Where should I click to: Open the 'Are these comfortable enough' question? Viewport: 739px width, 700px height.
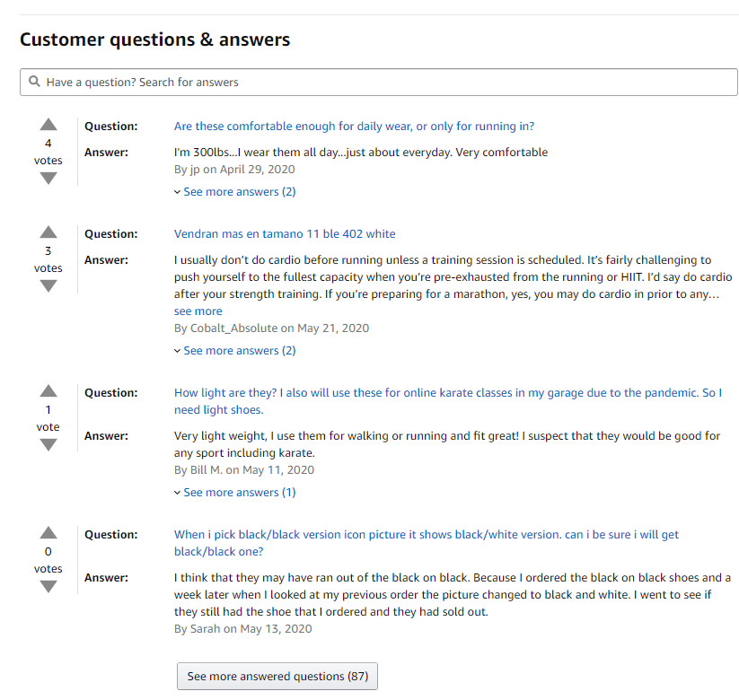click(x=354, y=127)
